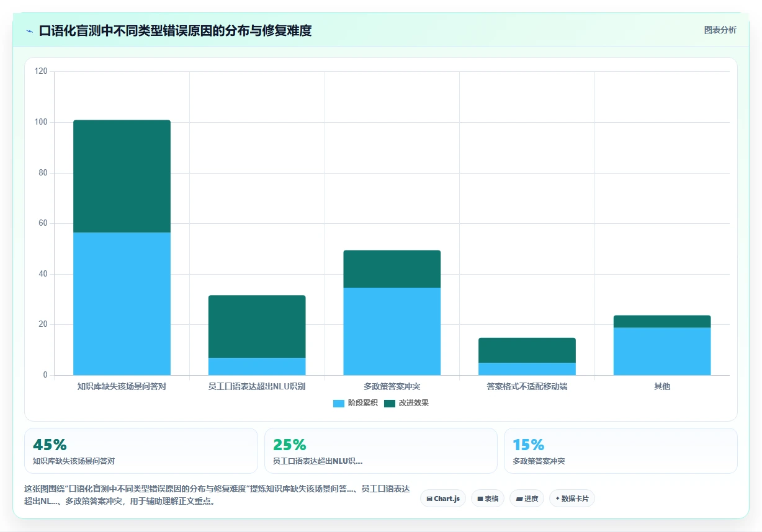Click the y-axis value 60
Screen dimensions: 762x532
tap(43, 223)
